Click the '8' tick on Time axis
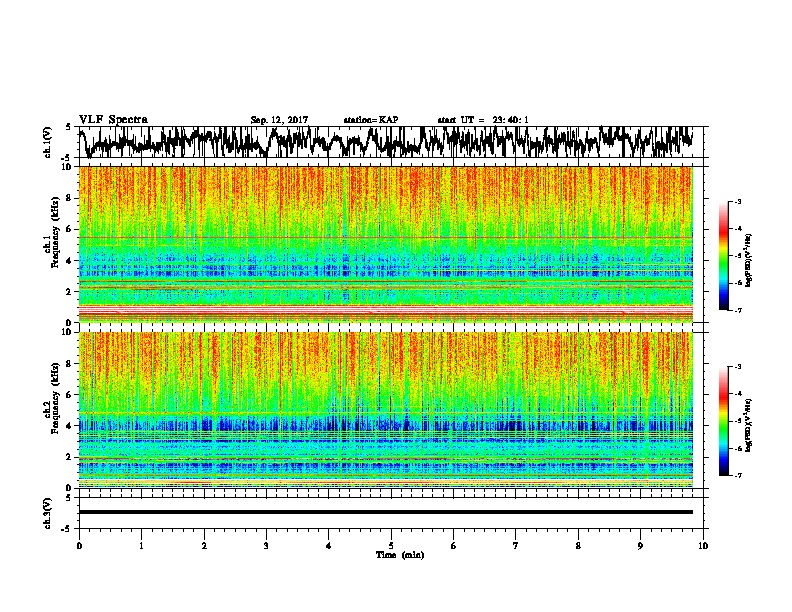 pyautogui.click(x=578, y=546)
